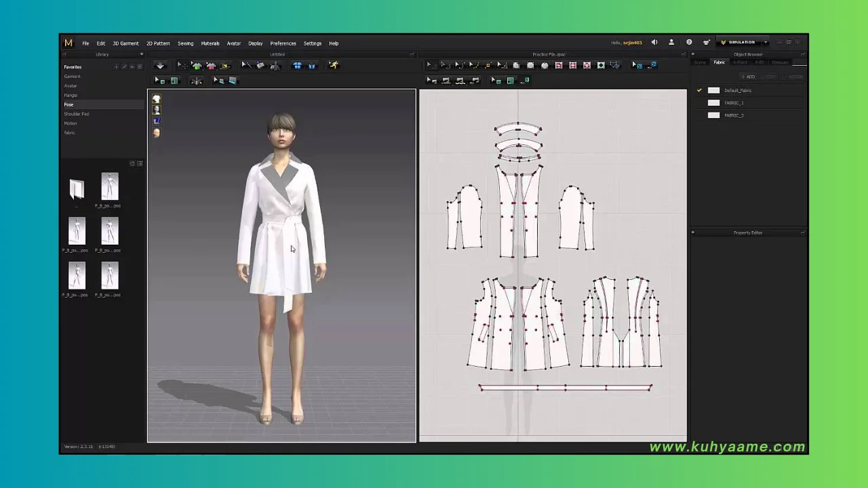Select the teal dart tool in 2D toolbar
The image size is (868, 488).
tap(601, 65)
